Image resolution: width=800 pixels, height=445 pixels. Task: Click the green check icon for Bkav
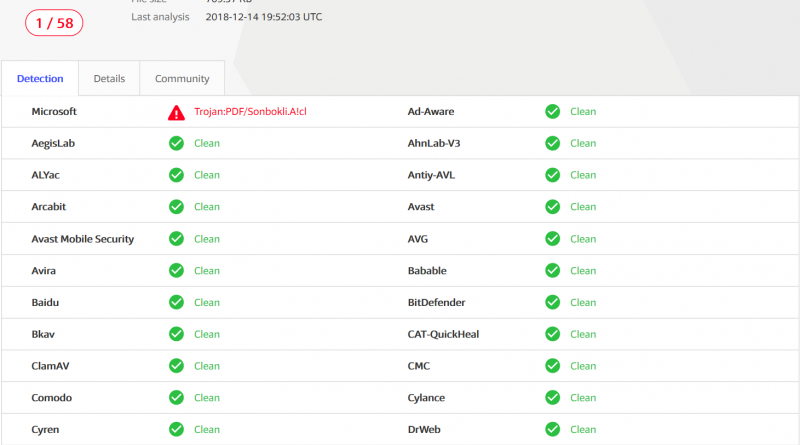177,334
